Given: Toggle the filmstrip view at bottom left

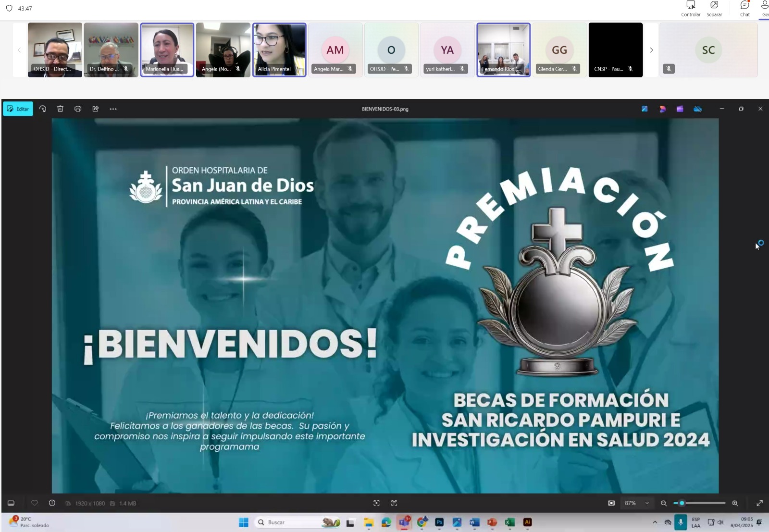Looking at the screenshot, I should [x=11, y=503].
